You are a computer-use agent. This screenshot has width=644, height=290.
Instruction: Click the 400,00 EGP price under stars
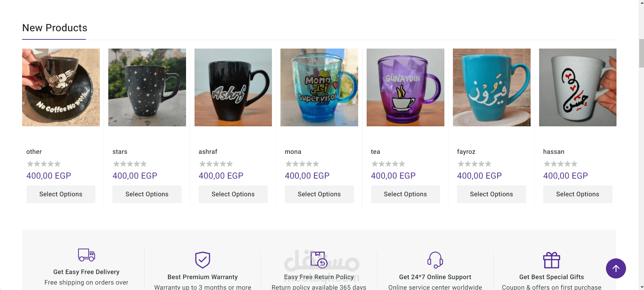tap(135, 176)
